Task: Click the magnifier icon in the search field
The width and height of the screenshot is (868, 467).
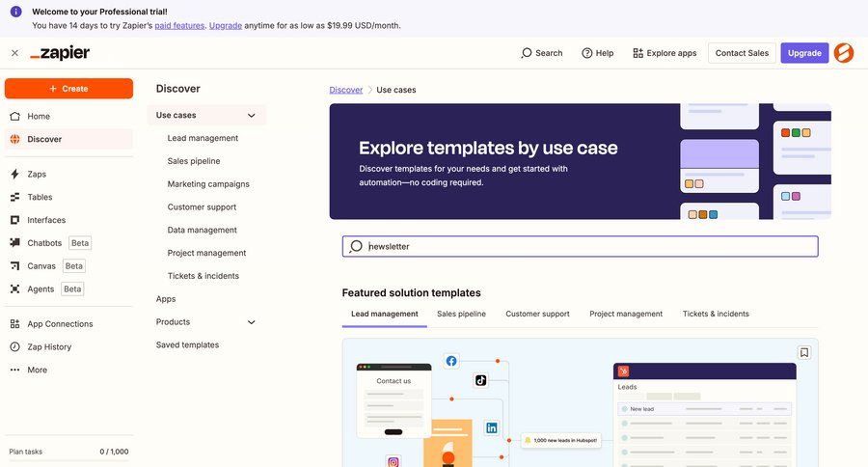Action: [x=356, y=246]
